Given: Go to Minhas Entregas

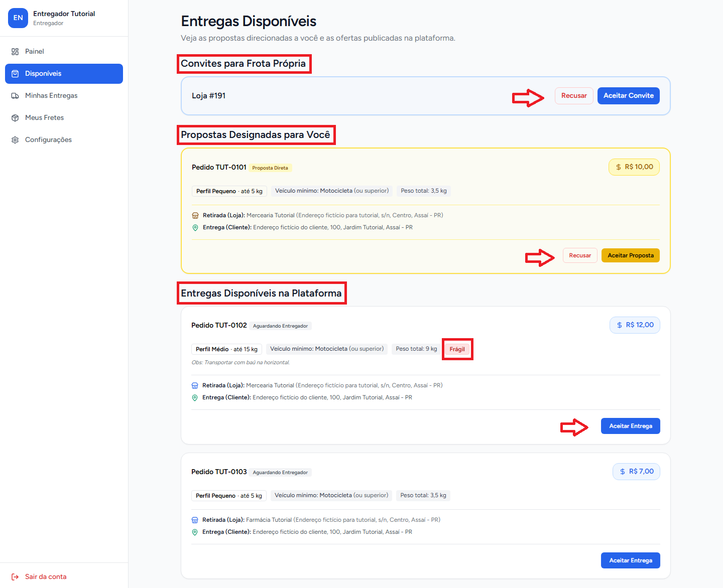Looking at the screenshot, I should (64, 96).
